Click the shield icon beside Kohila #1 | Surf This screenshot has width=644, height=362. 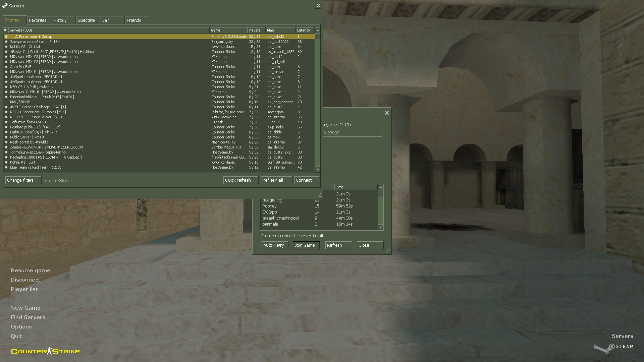click(x=6, y=162)
